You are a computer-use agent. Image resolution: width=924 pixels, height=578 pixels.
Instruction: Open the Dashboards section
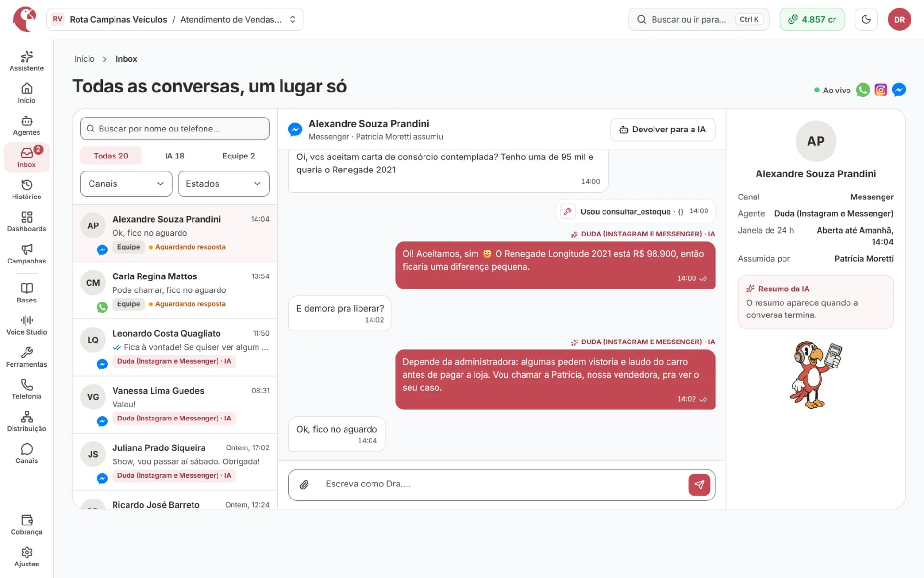tap(26, 222)
